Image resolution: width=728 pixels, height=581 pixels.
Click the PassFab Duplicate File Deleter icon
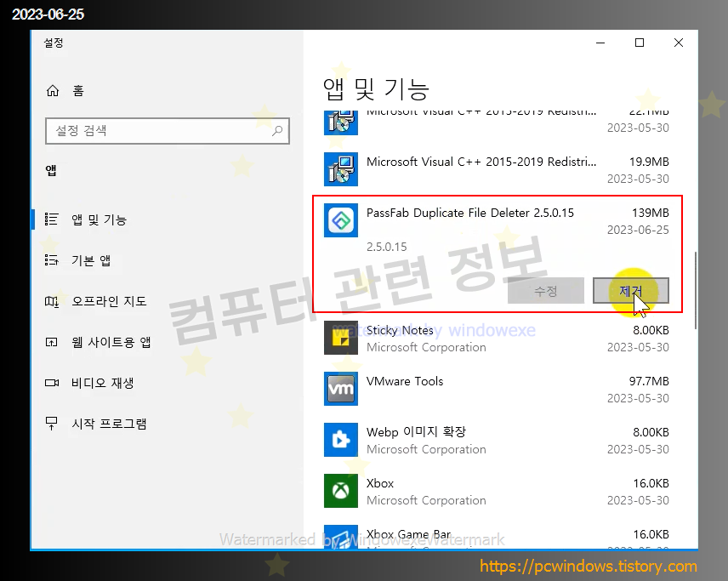pyautogui.click(x=341, y=220)
